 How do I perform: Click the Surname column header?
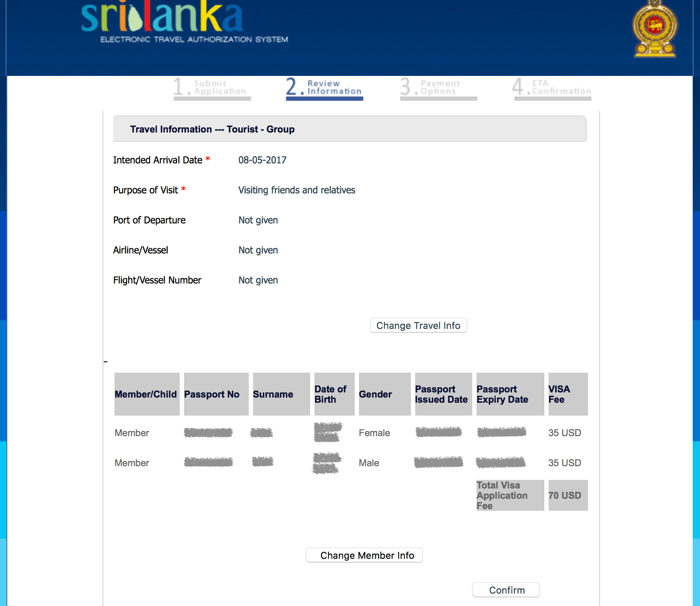(x=281, y=394)
